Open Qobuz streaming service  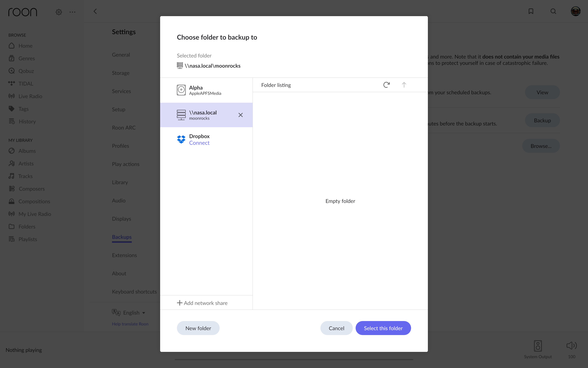click(x=21, y=71)
